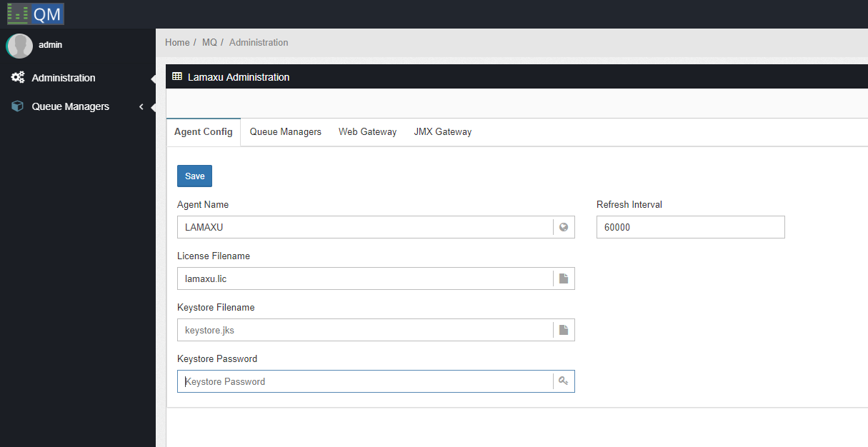Switch to the JMX Gateway tab
868x447 pixels.
tap(443, 132)
